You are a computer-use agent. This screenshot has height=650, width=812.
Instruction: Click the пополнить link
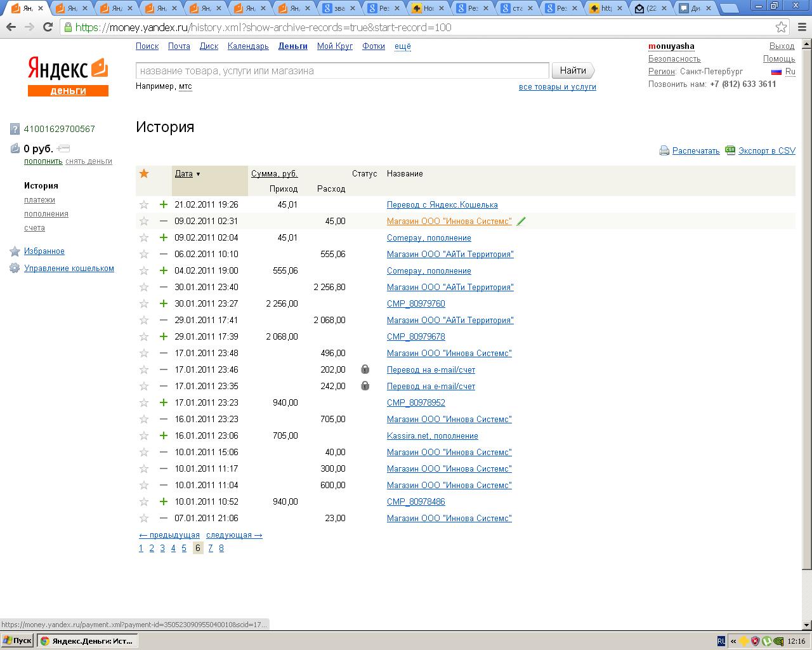click(43, 161)
